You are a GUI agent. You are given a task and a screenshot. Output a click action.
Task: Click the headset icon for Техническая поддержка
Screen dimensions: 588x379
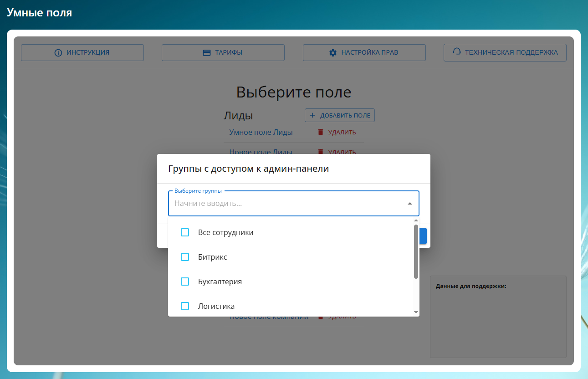click(x=457, y=52)
